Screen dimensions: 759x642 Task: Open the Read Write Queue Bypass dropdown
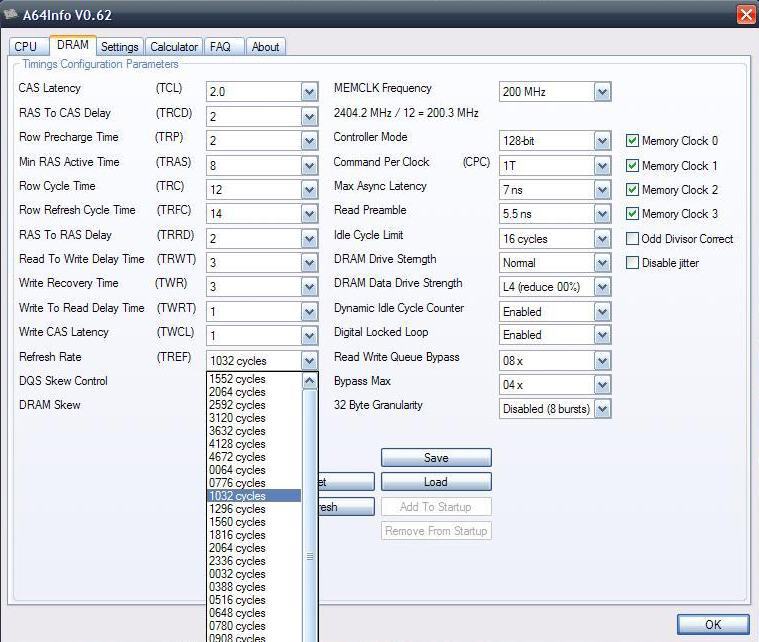[602, 361]
